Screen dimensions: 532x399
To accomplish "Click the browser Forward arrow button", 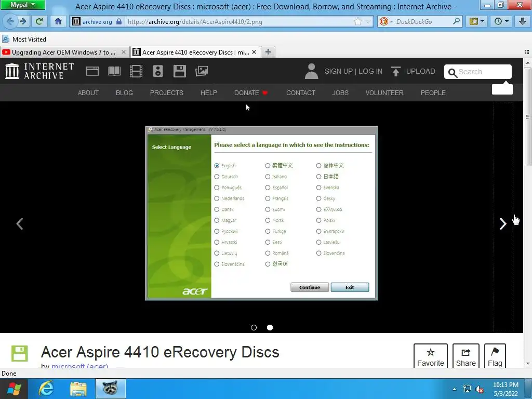I will [23, 21].
